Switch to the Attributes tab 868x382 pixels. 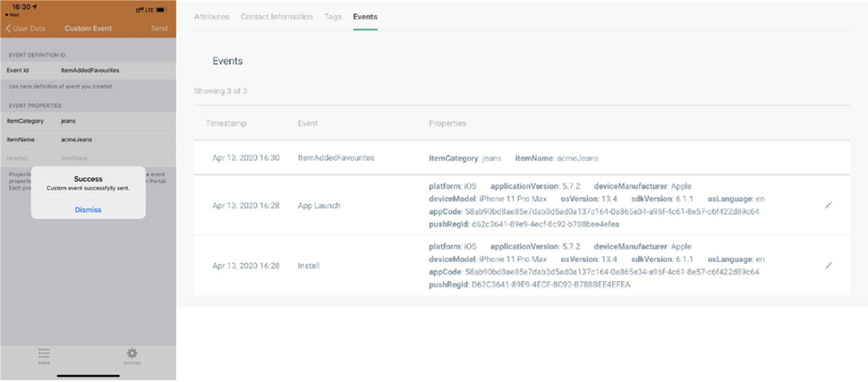tap(211, 17)
